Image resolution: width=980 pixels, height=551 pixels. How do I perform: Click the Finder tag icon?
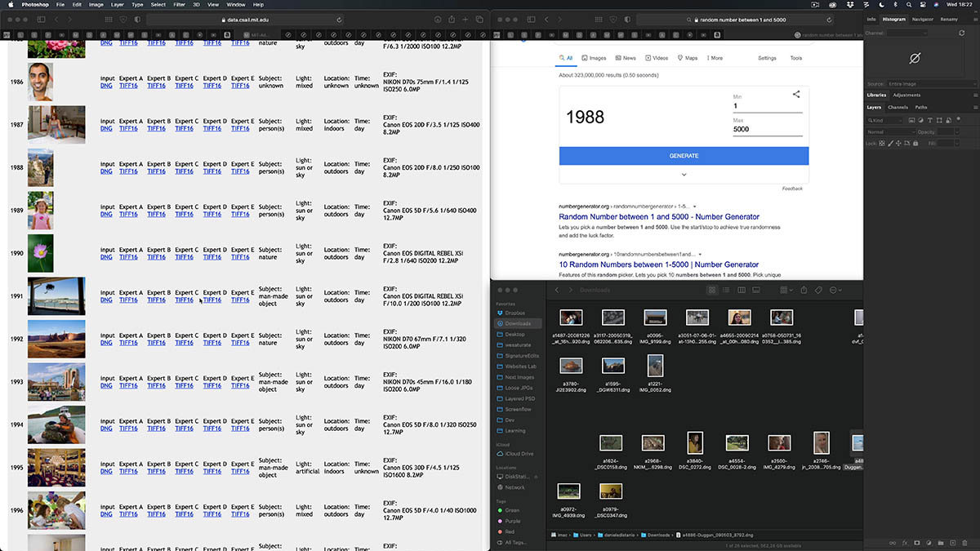tap(818, 290)
